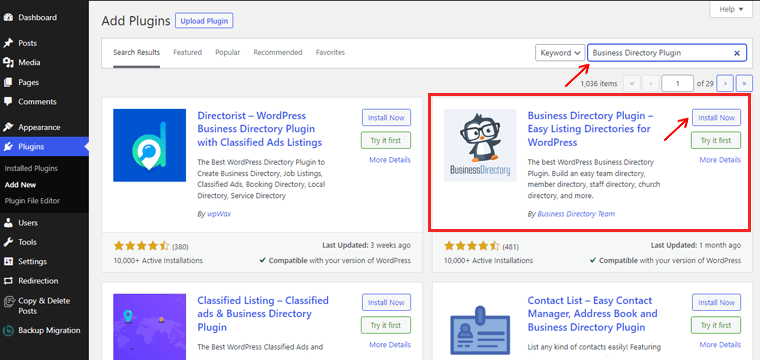
Task: Open Add New submenu item
Action: tap(20, 185)
